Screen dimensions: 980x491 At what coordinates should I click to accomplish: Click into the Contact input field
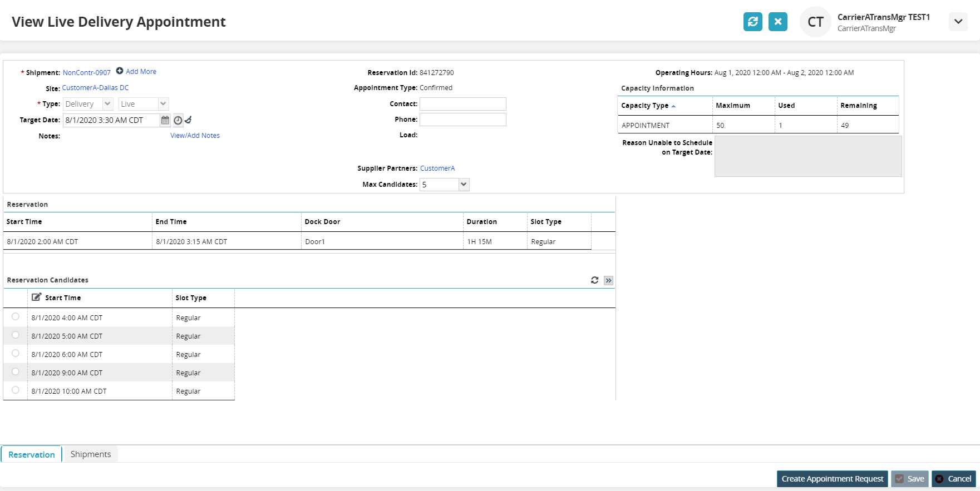tap(462, 104)
